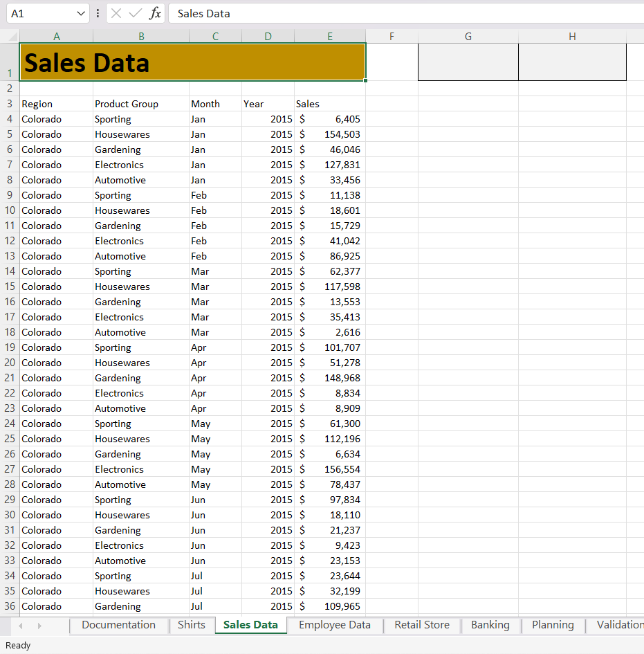Select the Sales Data sheet tab
This screenshot has height=654, width=644.
click(250, 625)
